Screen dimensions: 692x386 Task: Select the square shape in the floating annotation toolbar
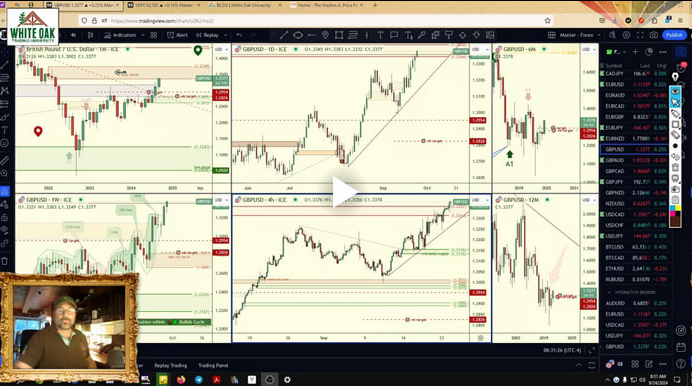pyautogui.click(x=675, y=124)
